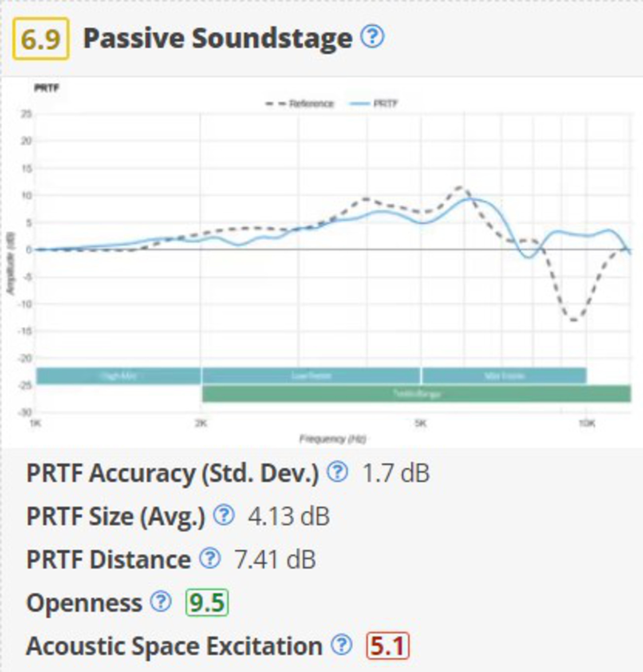The width and height of the screenshot is (643, 672).
Task: Open Acoustic Space Excitation help icon
Action: (341, 645)
